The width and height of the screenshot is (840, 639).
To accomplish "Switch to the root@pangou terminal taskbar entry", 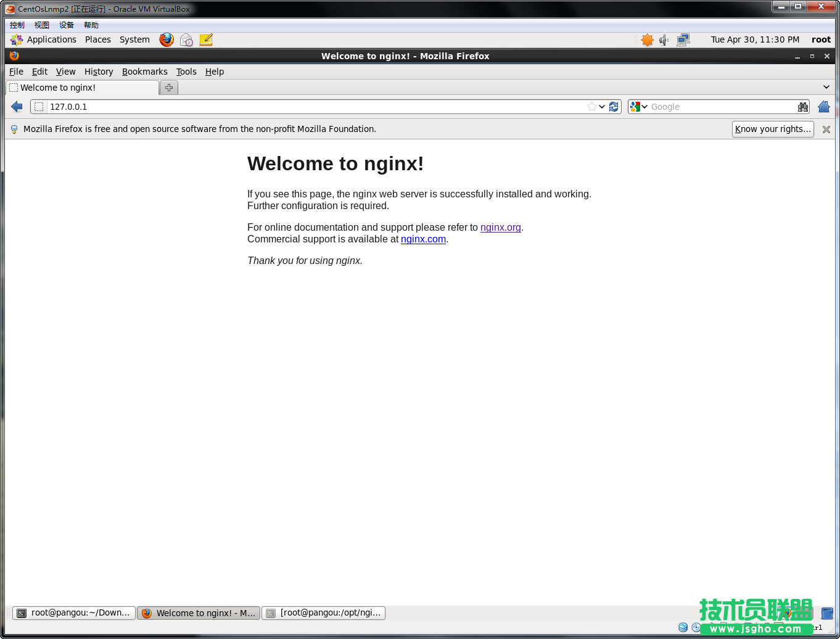I will click(73, 612).
